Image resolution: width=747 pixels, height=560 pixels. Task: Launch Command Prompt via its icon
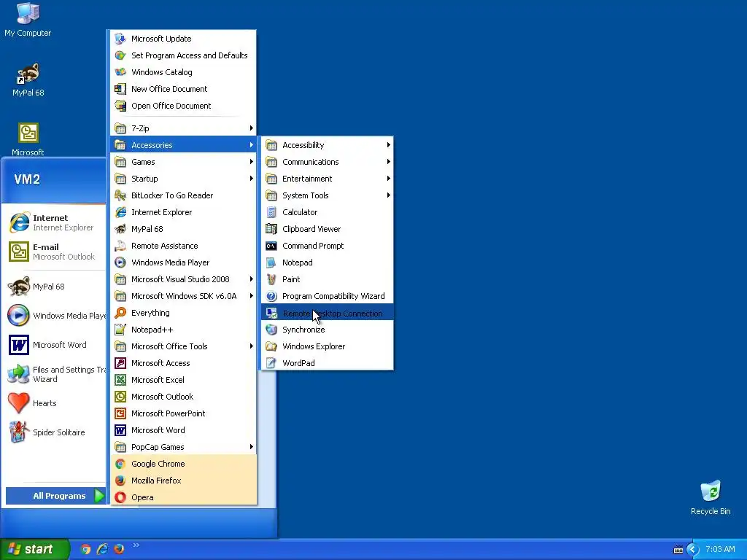pos(271,246)
